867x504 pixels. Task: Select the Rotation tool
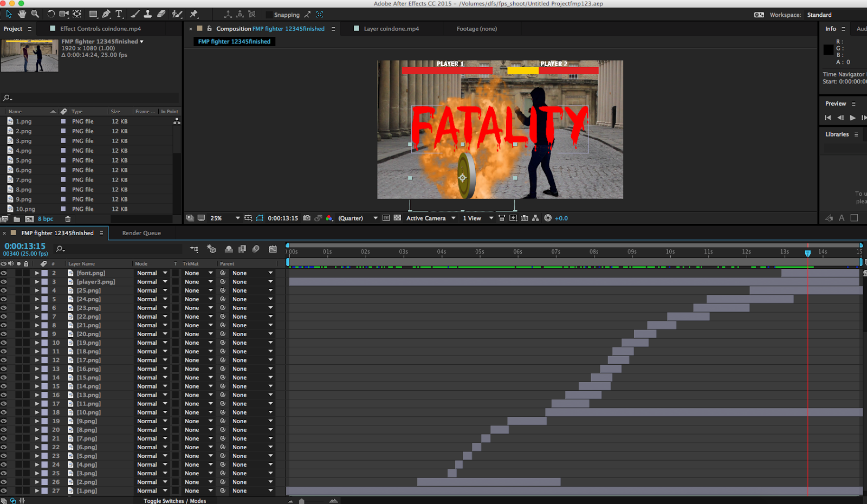[51, 14]
